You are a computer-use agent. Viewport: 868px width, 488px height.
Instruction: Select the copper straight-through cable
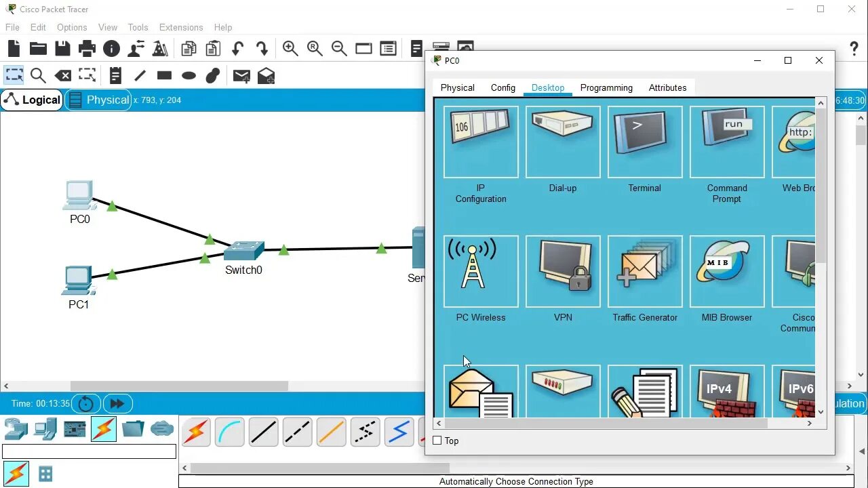point(264,432)
